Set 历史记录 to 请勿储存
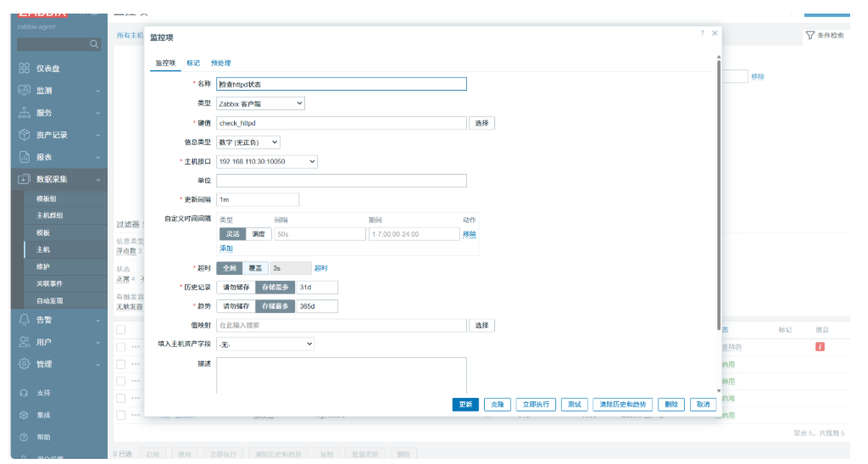Screen dimensions: 868x464 point(236,288)
